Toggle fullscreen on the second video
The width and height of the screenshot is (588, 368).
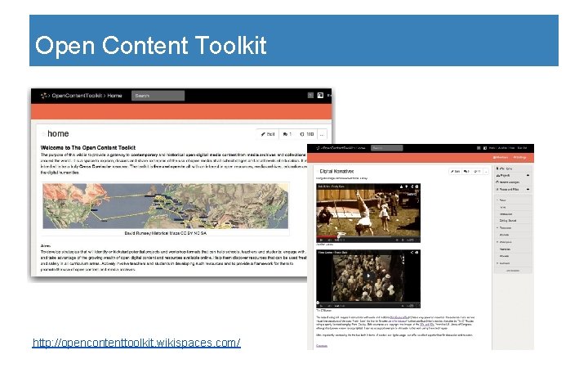coord(417,306)
